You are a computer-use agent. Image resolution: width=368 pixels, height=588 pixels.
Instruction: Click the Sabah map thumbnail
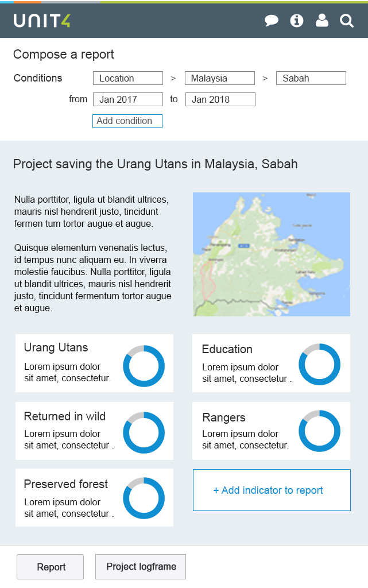tap(272, 254)
